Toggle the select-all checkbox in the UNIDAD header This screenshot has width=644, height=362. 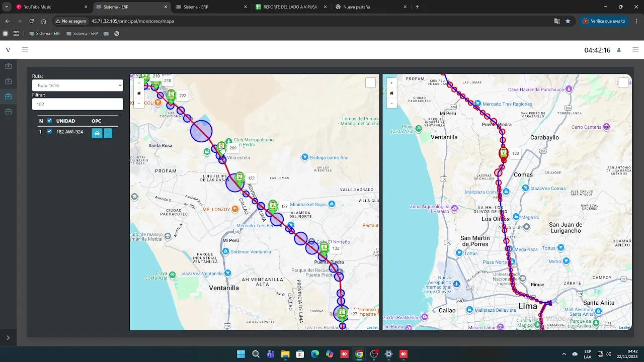49,121
